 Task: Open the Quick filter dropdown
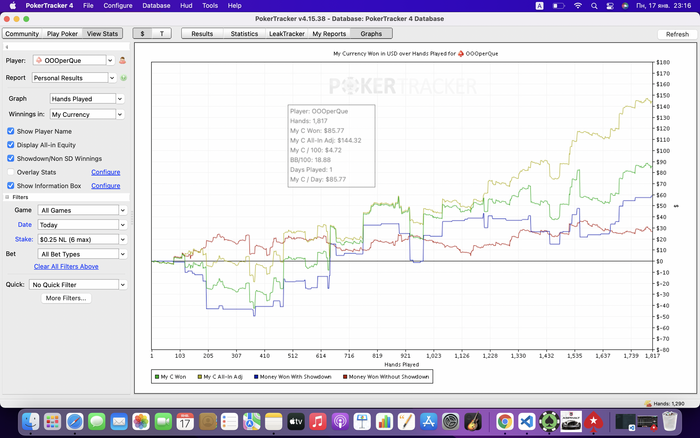[x=123, y=284]
